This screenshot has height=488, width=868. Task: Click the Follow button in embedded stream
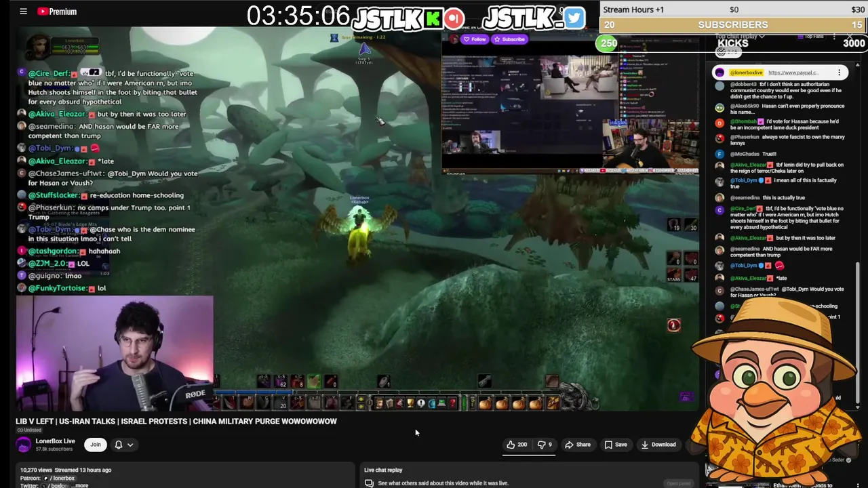(475, 39)
